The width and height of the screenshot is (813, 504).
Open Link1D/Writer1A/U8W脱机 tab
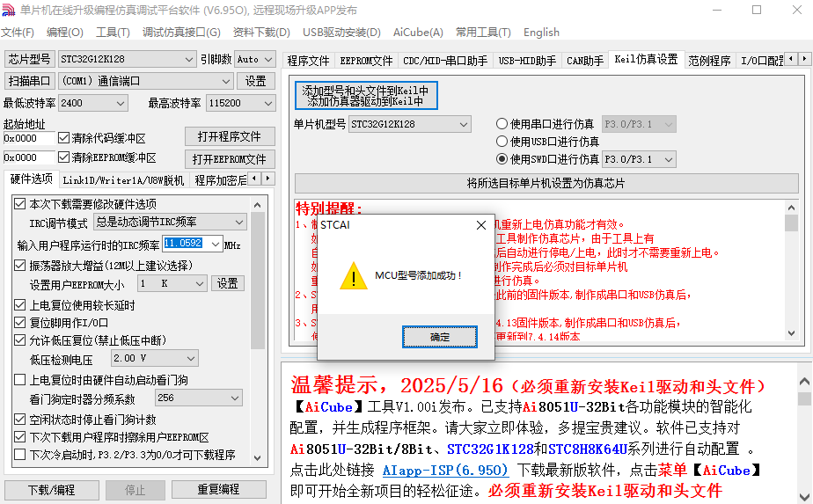(123, 180)
